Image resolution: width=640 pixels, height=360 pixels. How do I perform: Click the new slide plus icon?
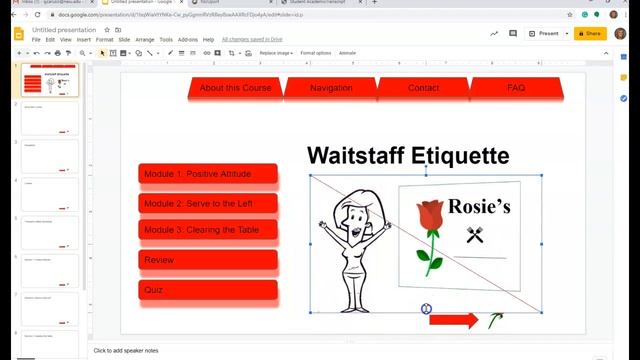click(19, 53)
